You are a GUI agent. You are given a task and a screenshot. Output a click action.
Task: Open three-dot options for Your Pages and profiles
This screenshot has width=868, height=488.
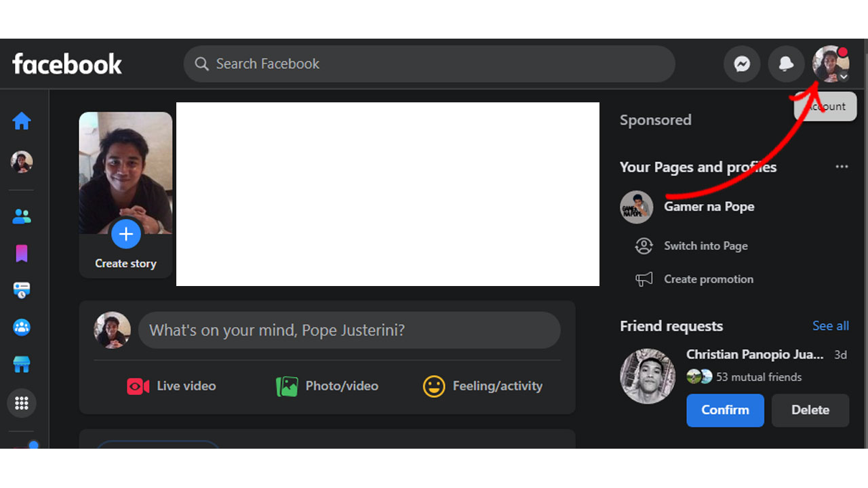click(x=842, y=167)
